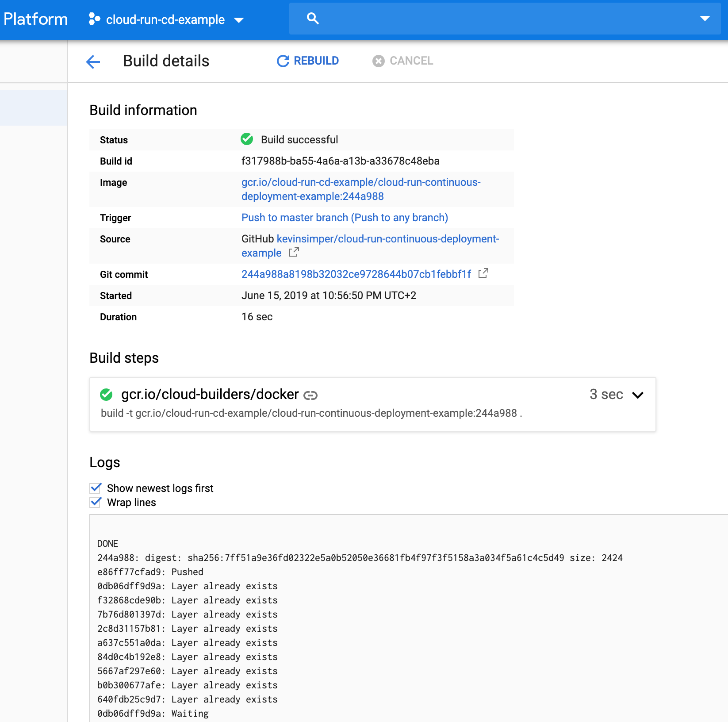
Task: Click the a637c551a0da: Layer already exists line
Action: point(188,643)
